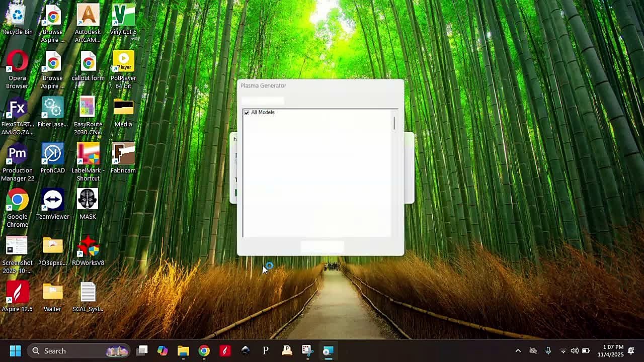The width and height of the screenshot is (644, 362).
Task: Select the Production Manager 22 icon
Action: pos(17,162)
